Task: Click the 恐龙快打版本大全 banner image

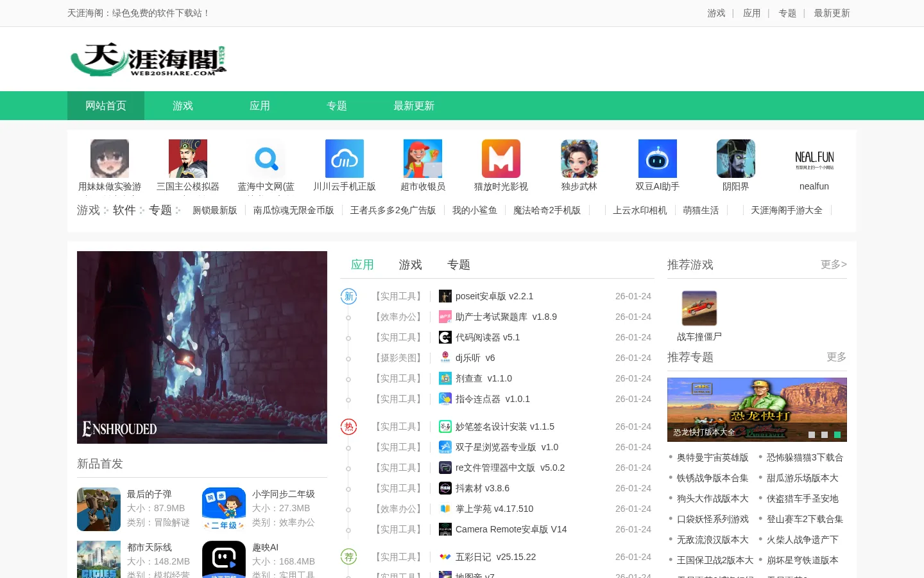Action: [757, 410]
